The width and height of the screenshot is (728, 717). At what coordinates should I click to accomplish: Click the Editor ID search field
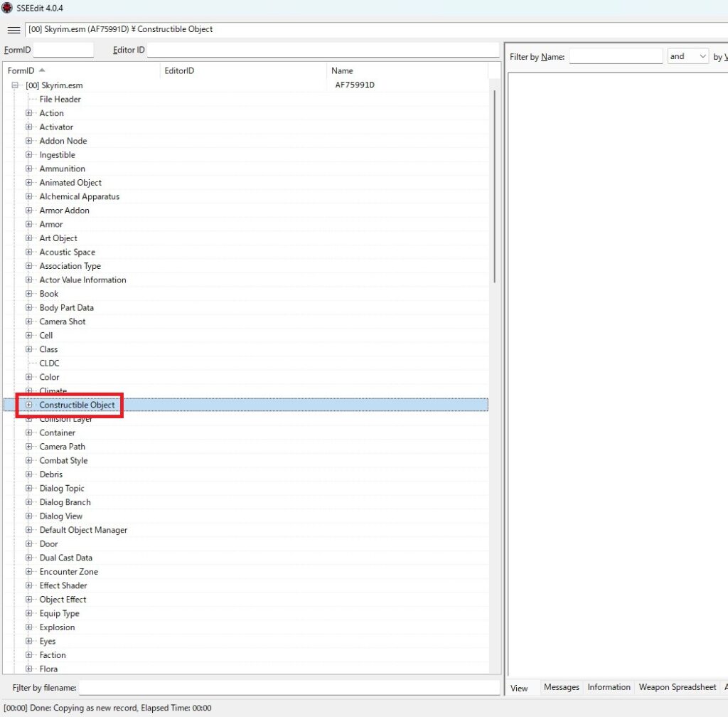pos(323,51)
